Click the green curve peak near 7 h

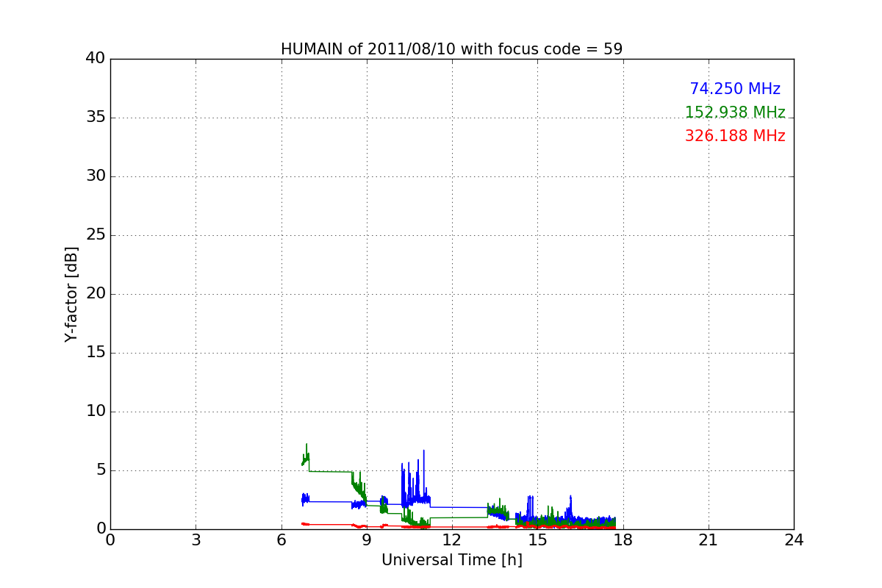click(306, 445)
